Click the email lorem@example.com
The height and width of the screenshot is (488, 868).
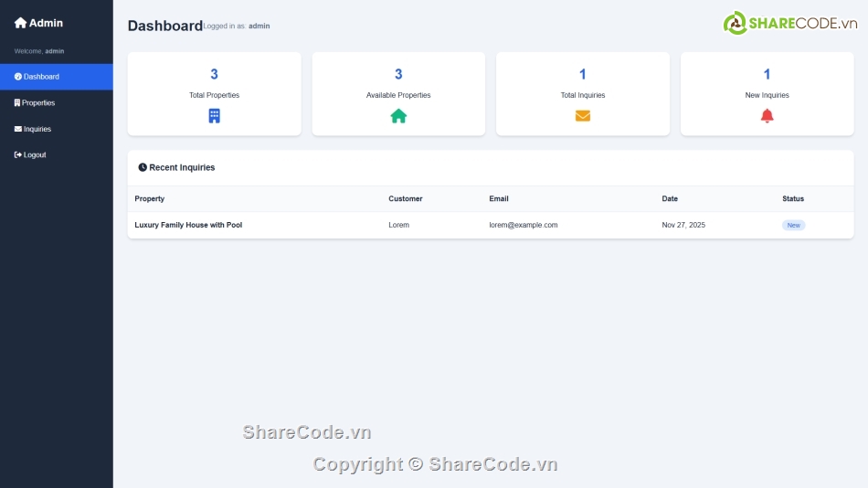(x=524, y=225)
